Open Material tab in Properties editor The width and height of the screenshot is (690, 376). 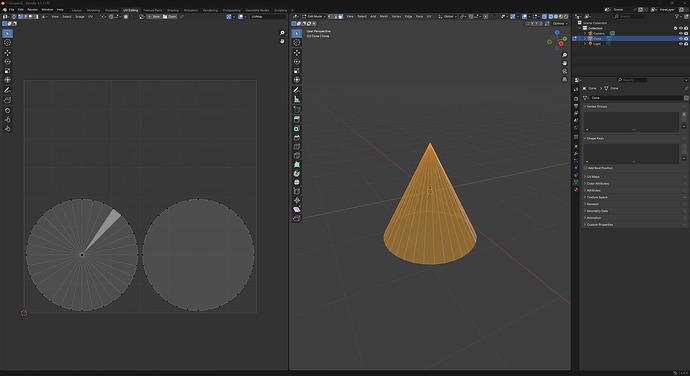click(576, 189)
